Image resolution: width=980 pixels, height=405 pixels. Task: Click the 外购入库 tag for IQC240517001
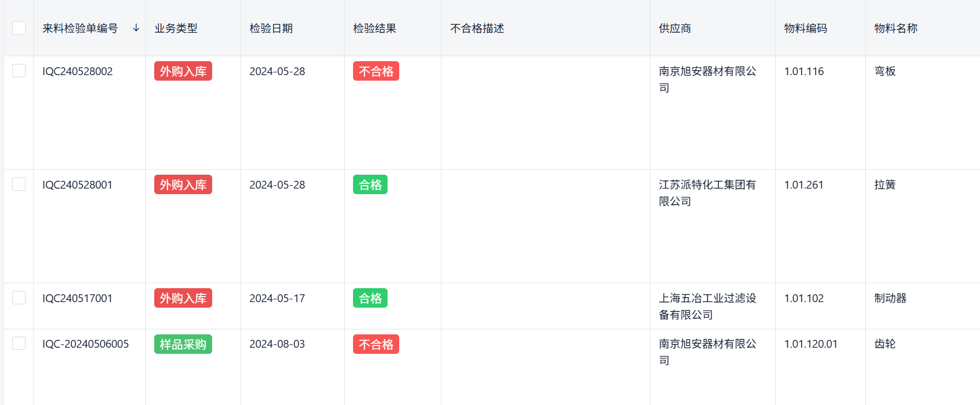point(183,298)
